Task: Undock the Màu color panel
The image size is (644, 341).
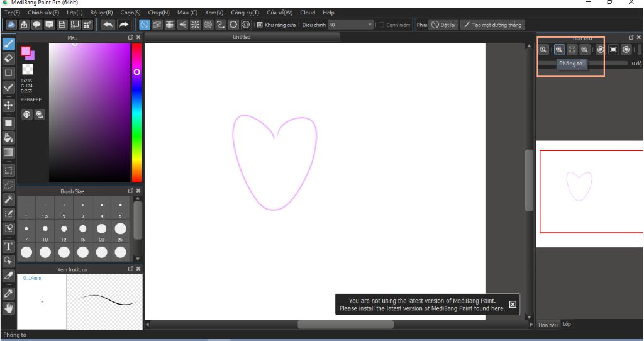Action: pyautogui.click(x=131, y=38)
